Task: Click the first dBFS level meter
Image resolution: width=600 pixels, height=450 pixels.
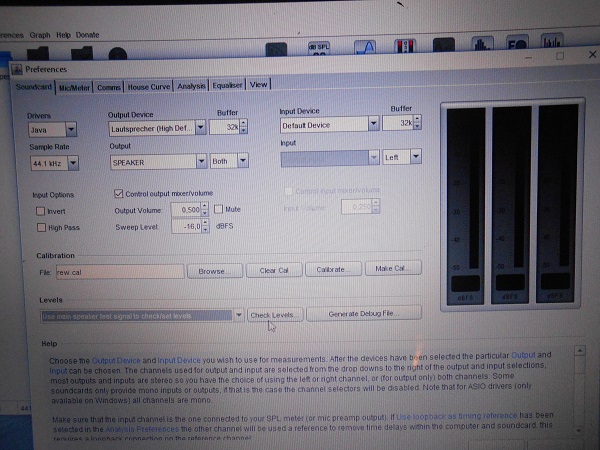Action: pyautogui.click(x=465, y=206)
